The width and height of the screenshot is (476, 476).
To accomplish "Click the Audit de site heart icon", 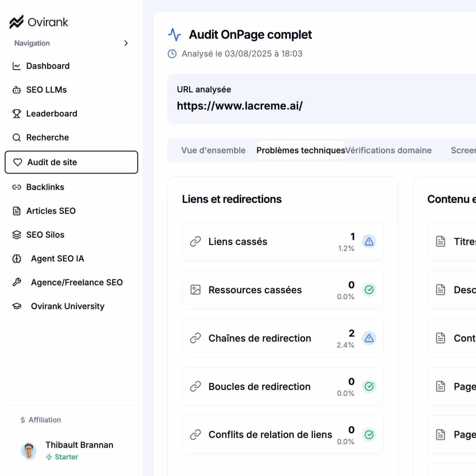I will 18,162.
